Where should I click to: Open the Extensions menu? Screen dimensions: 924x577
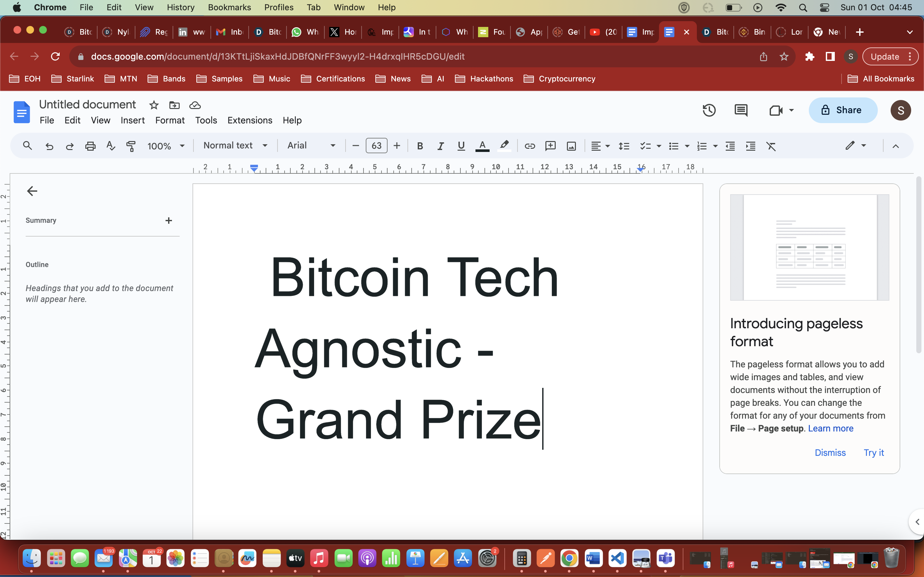point(250,120)
